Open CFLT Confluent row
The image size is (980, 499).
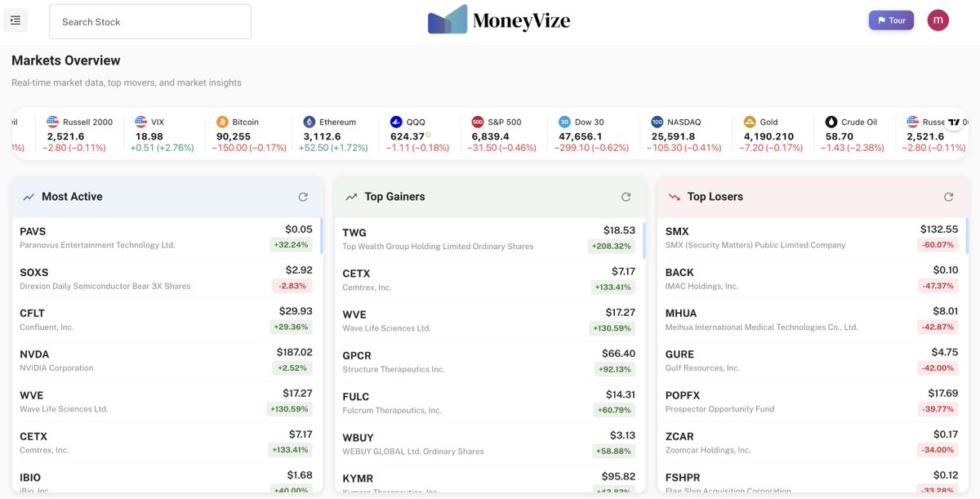(167, 319)
